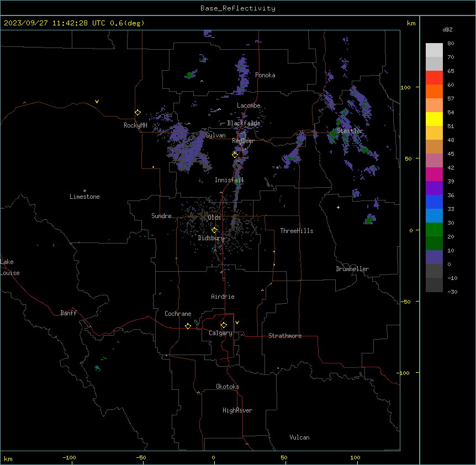Click the vertical axis 50 km tick label

tap(408, 158)
